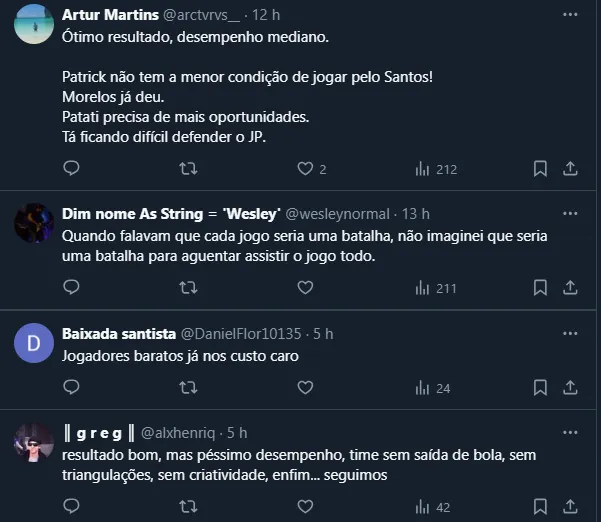Like Artur Martins' tweet with 2 likes

coord(305,169)
